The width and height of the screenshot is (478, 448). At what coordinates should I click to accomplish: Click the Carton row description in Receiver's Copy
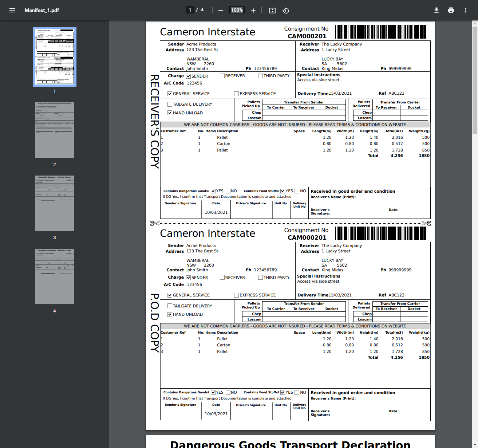(224, 144)
